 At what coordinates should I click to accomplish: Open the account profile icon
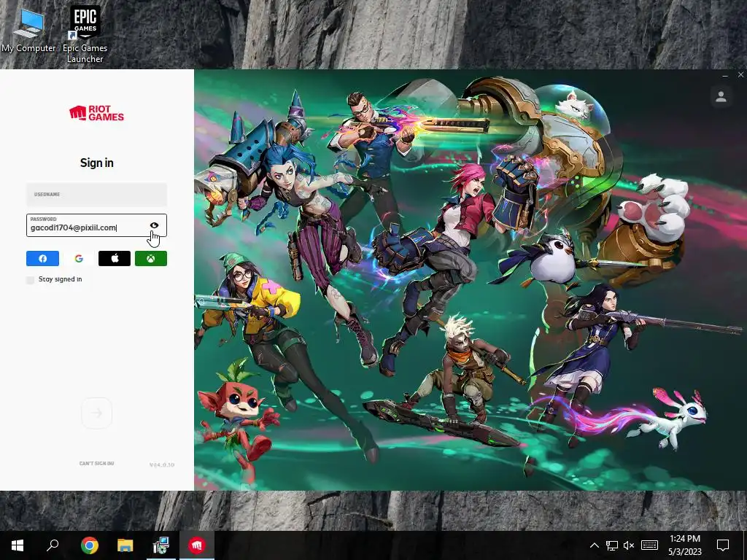point(721,97)
